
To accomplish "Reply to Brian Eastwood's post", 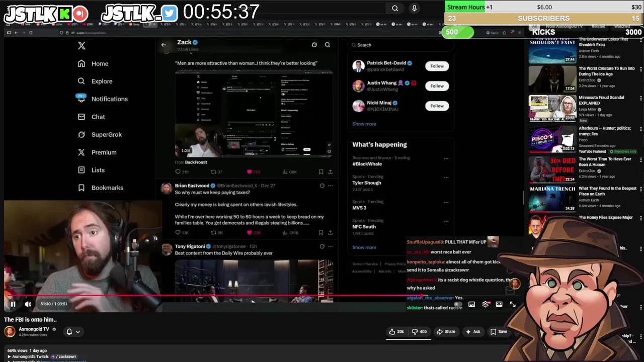I will pos(178,233).
